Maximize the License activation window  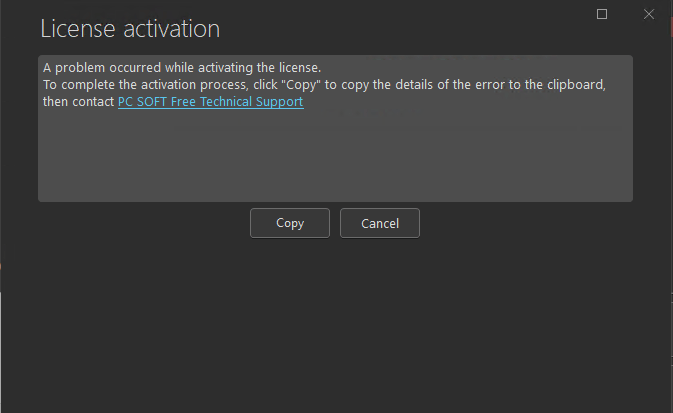pyautogui.click(x=602, y=14)
